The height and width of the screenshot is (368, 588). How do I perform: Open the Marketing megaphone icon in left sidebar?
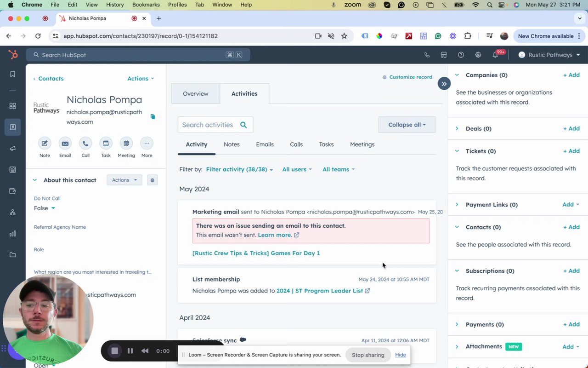(12, 148)
